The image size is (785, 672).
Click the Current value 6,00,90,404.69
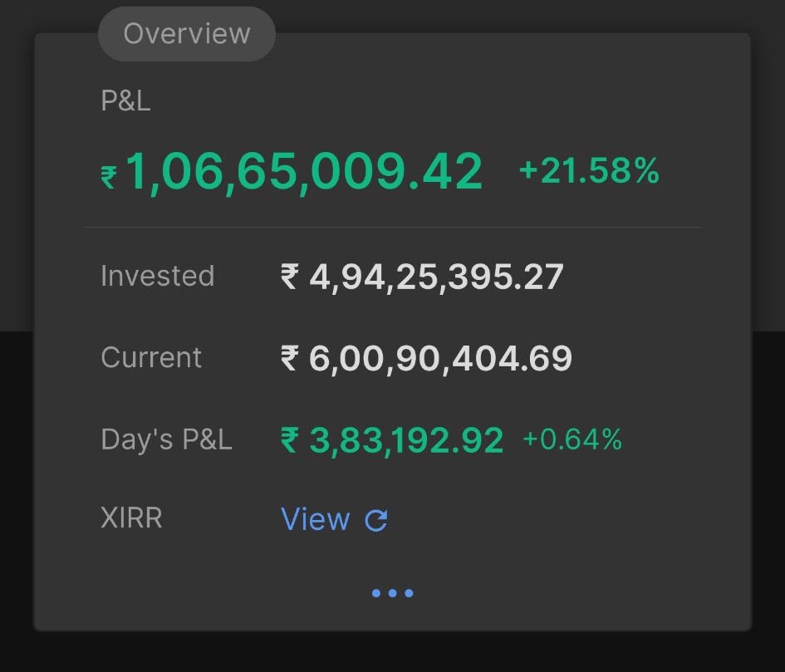426,359
